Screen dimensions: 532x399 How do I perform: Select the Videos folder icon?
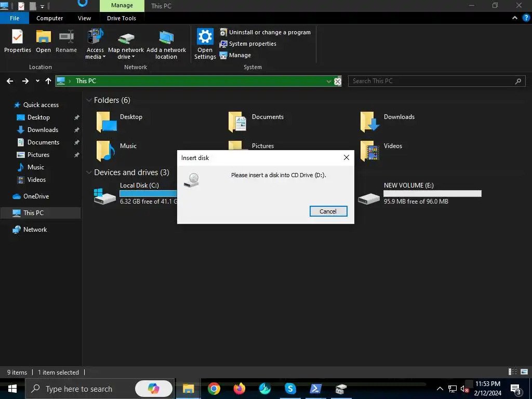point(369,151)
